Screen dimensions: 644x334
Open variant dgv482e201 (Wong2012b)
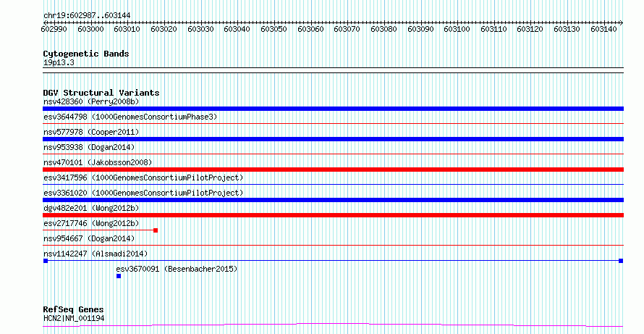click(x=91, y=208)
